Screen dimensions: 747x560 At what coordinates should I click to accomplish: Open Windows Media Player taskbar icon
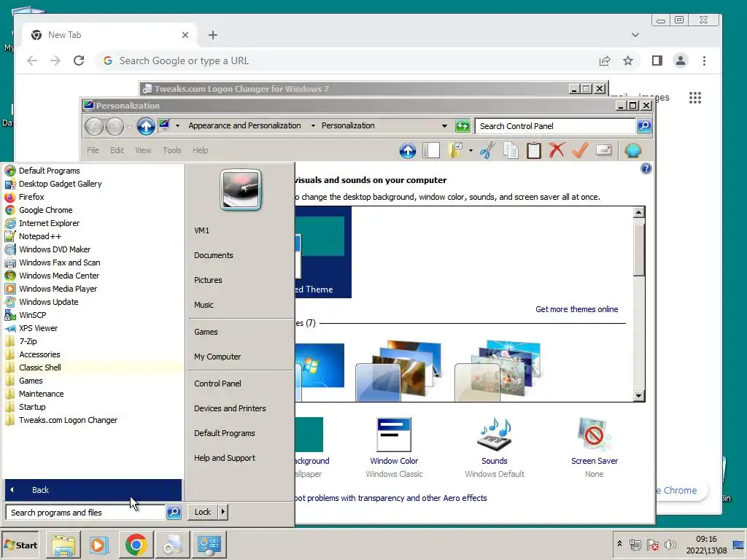pos(99,545)
